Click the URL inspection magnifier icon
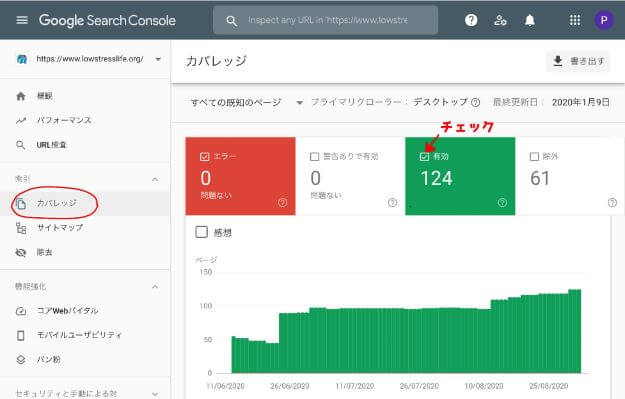625x399 pixels. pos(21,145)
